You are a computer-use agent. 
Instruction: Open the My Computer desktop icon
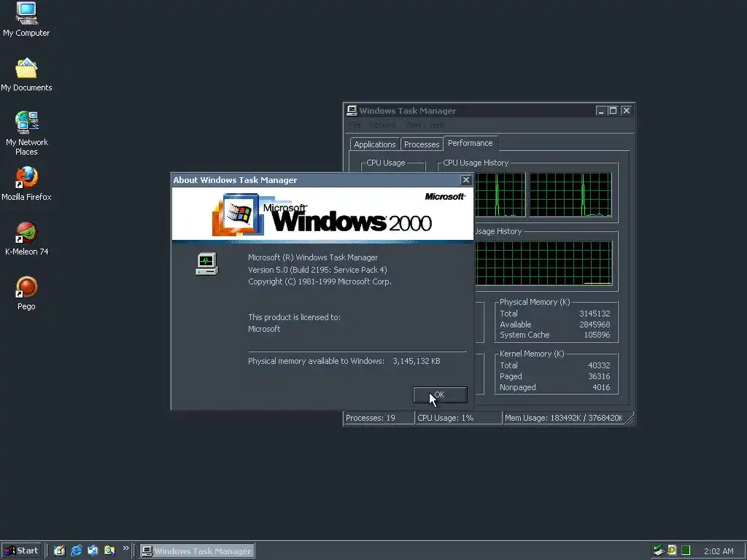[26, 20]
